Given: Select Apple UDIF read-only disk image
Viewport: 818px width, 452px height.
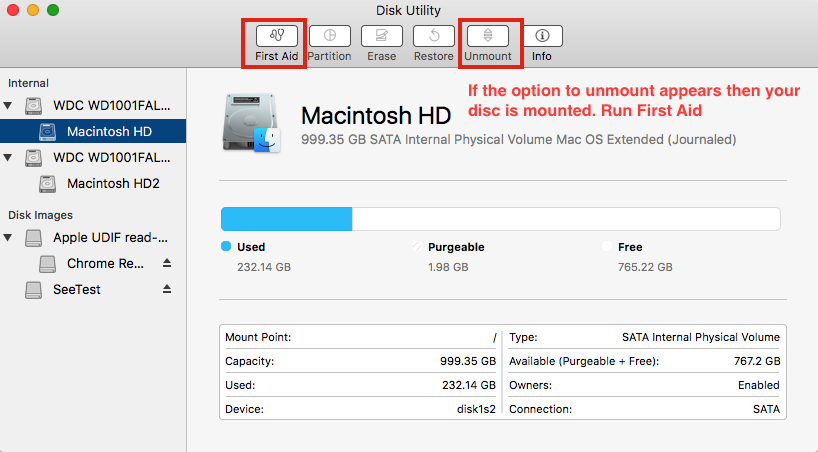Looking at the screenshot, I should 93,237.
